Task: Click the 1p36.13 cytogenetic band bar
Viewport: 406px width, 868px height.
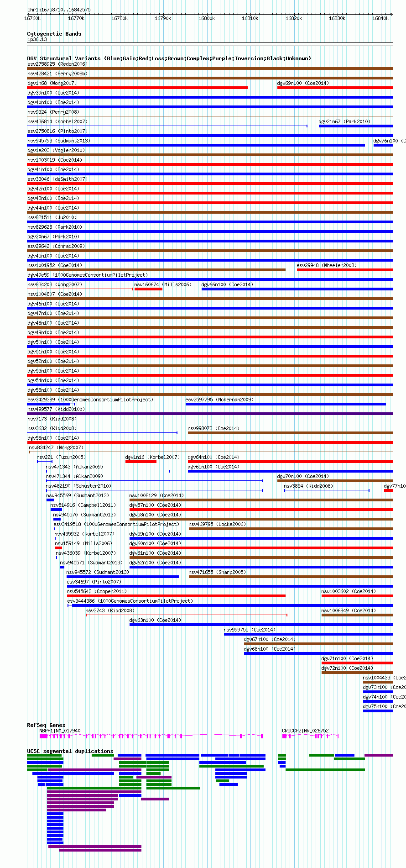Action: pyautogui.click(x=210, y=44)
